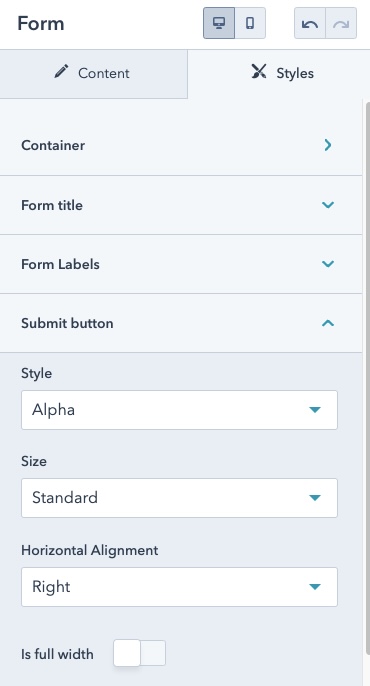The height and width of the screenshot is (686, 370).
Task: Click the pencil icon on Content tab
Action: (62, 71)
